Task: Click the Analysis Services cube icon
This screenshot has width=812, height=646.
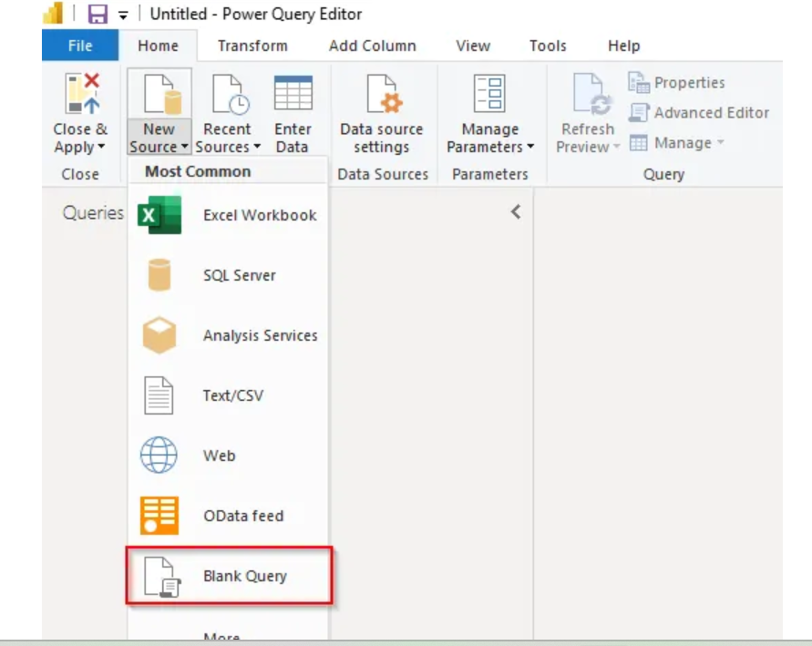Action: click(x=159, y=335)
